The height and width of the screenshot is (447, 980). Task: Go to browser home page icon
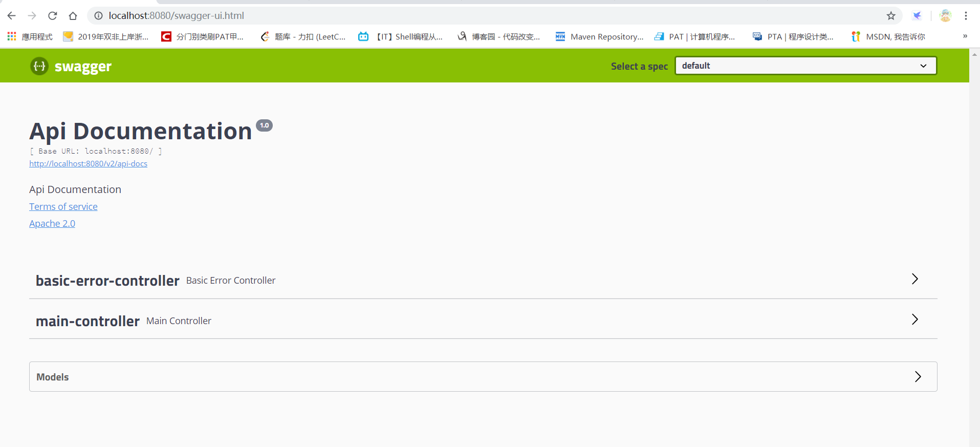pos(73,16)
